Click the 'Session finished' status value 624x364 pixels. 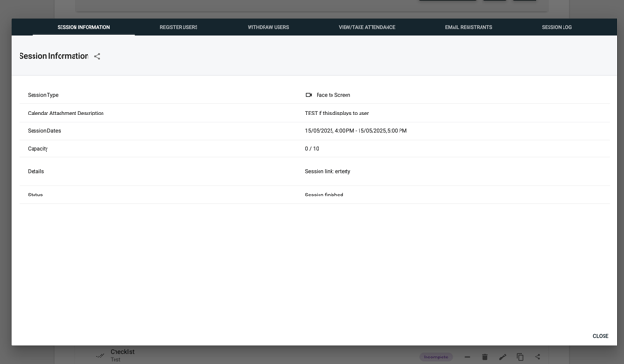coord(324,195)
